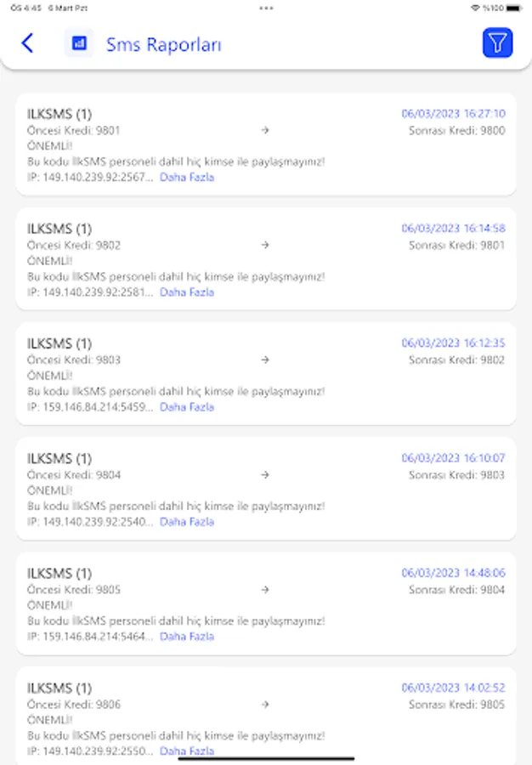Expand Daha Fazla in the 16:27:10 report

[x=187, y=178]
